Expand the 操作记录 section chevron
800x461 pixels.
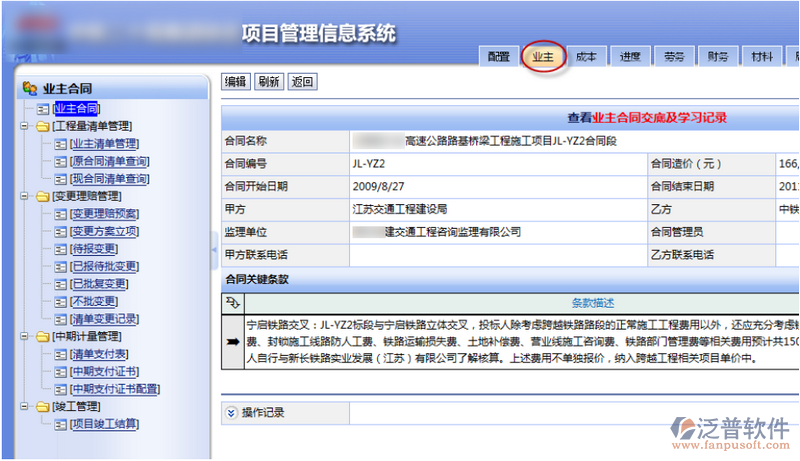tap(231, 412)
